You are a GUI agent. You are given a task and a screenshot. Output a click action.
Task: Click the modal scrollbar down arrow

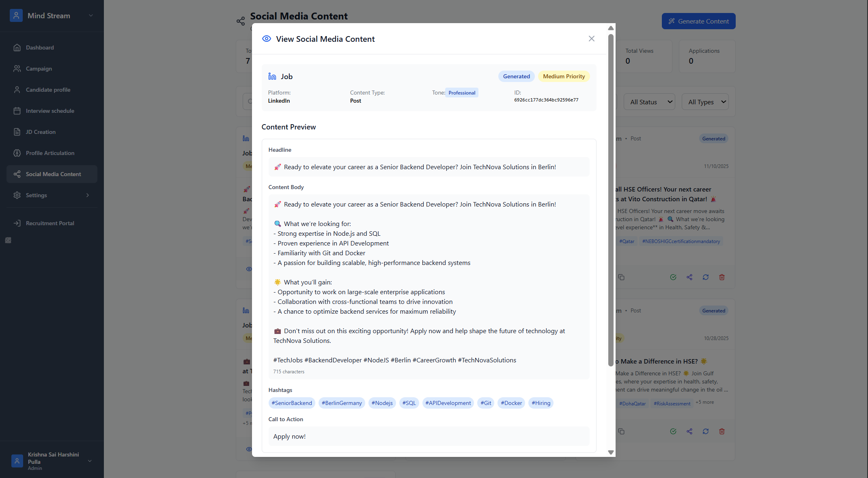click(610, 452)
